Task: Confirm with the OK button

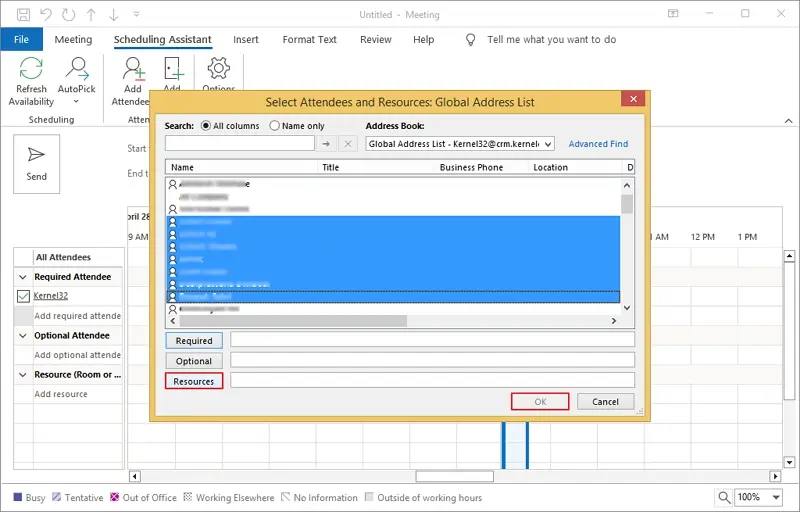Action: pyautogui.click(x=540, y=402)
